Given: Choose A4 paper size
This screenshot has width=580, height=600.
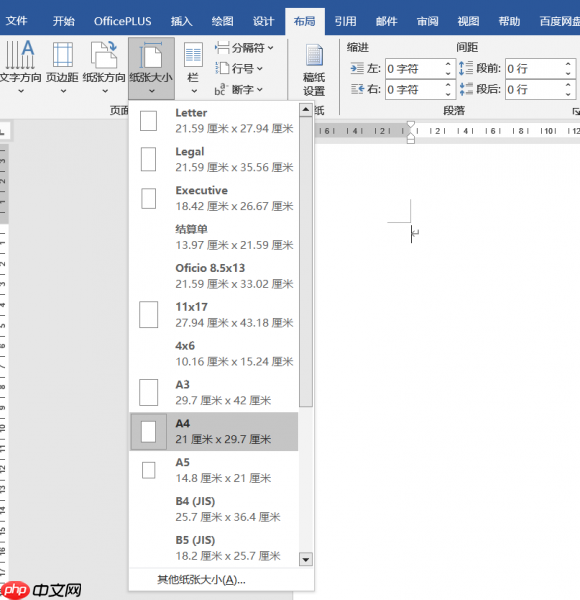Looking at the screenshot, I should 214,431.
